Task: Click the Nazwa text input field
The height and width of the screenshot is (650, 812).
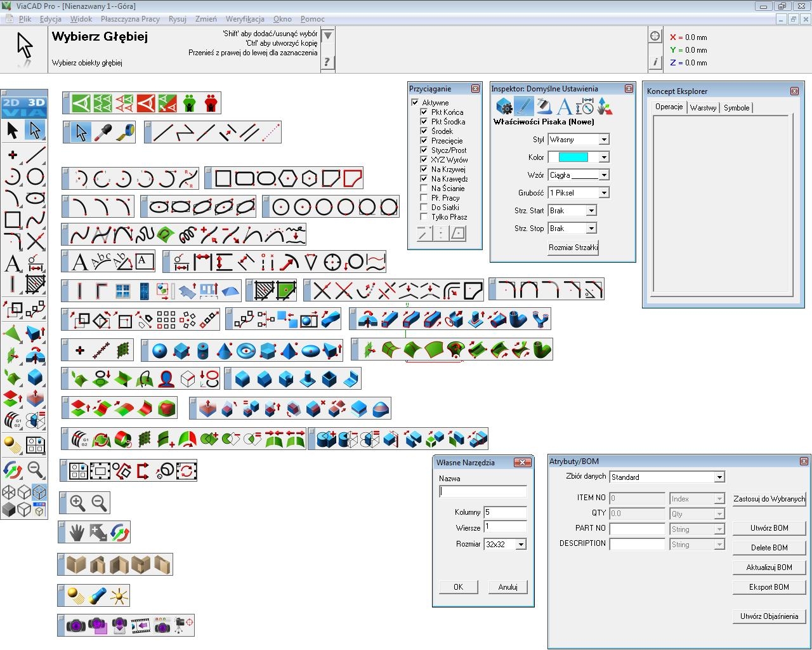Action: [483, 491]
